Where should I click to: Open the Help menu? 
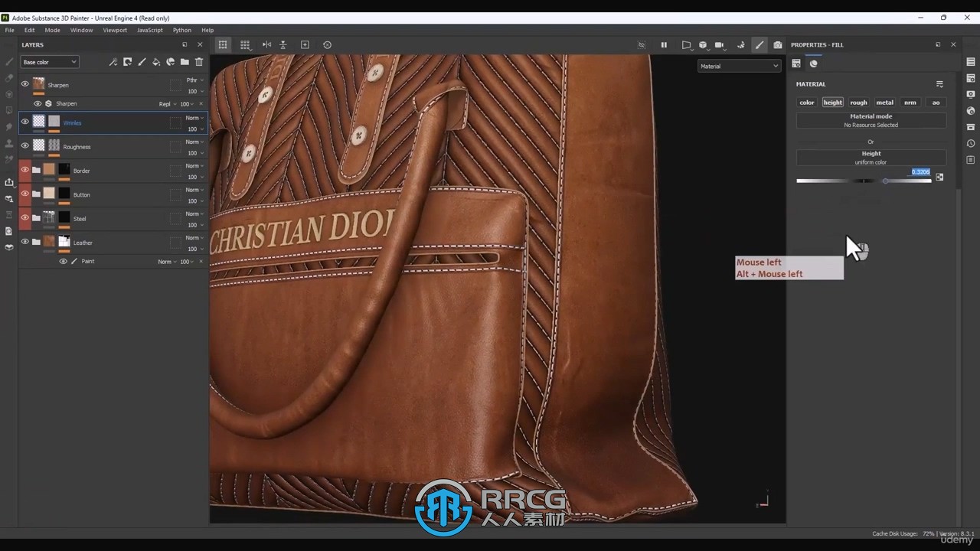(207, 30)
